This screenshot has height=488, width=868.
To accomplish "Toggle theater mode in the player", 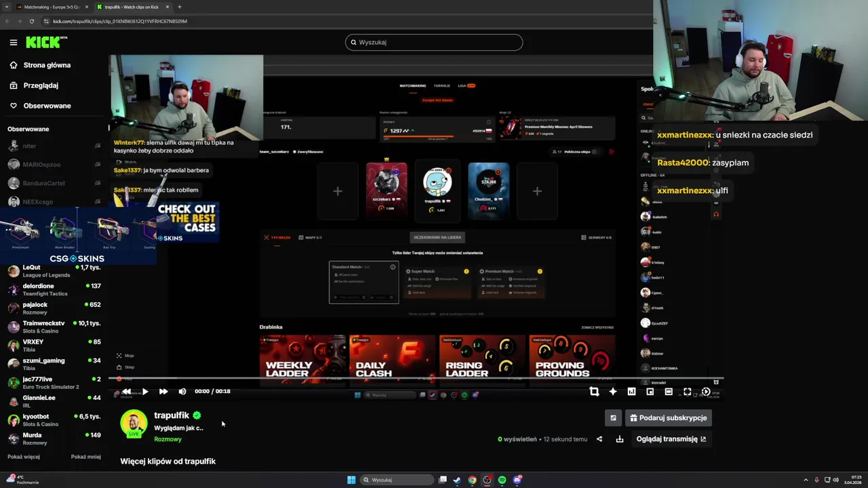I will click(x=669, y=391).
